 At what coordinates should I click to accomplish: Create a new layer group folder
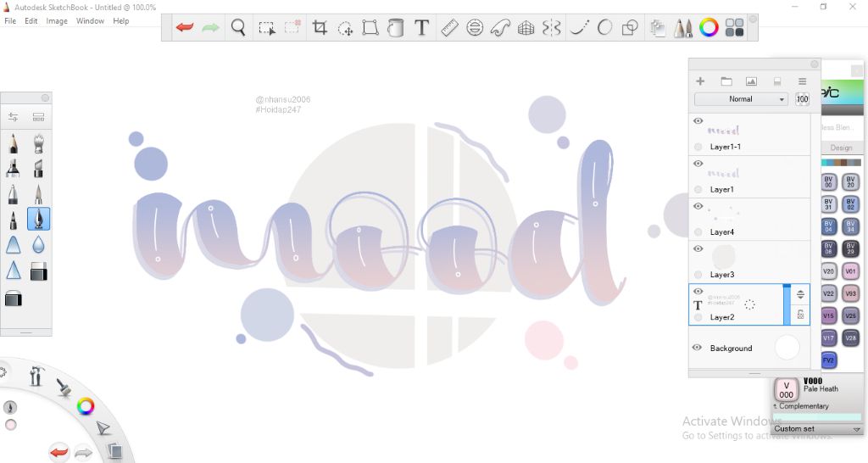coord(726,81)
